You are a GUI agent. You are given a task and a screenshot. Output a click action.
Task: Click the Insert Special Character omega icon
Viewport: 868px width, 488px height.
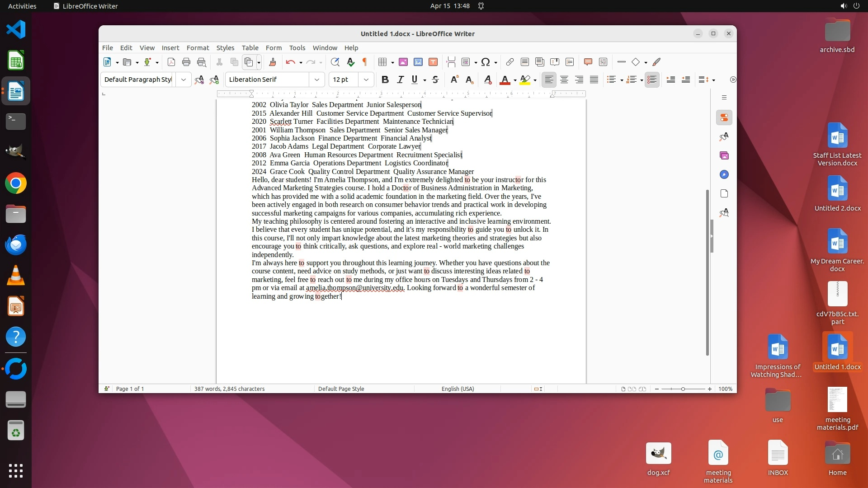(486, 62)
